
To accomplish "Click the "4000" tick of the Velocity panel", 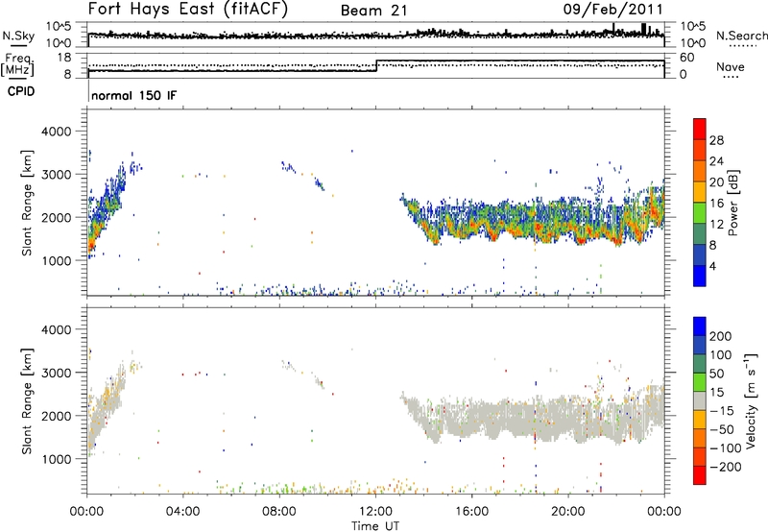I will click(56, 329).
